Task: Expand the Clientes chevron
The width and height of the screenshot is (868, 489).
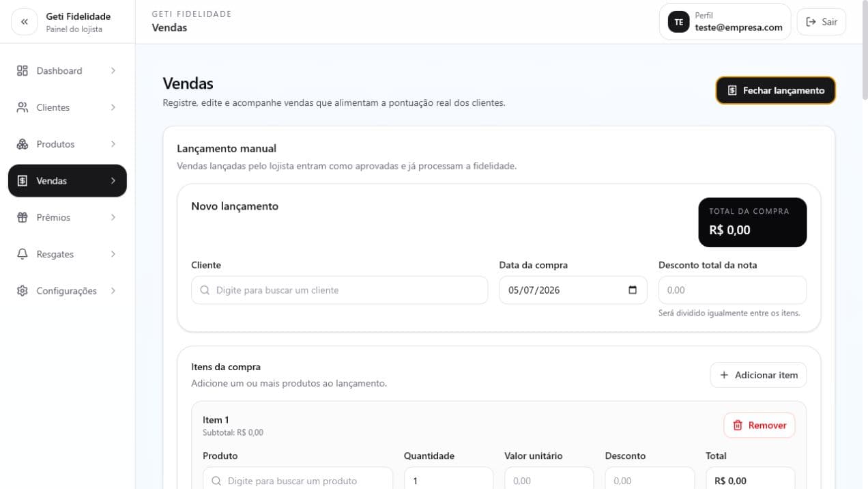Action: tap(113, 107)
